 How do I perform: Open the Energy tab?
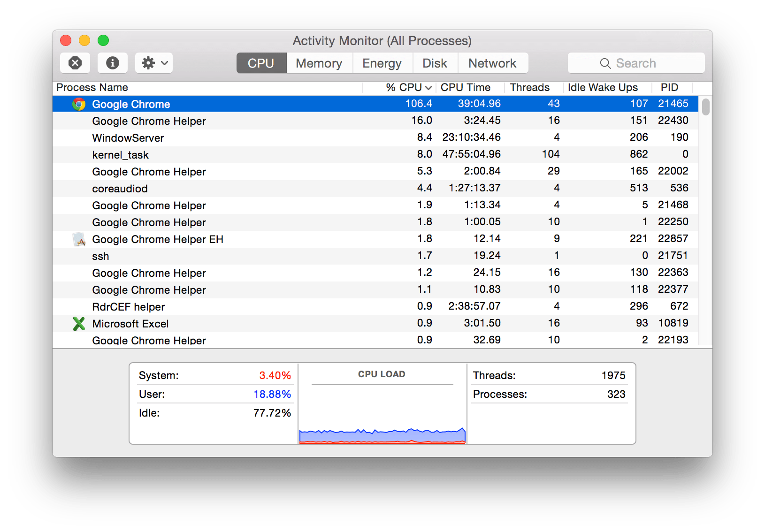coord(382,63)
